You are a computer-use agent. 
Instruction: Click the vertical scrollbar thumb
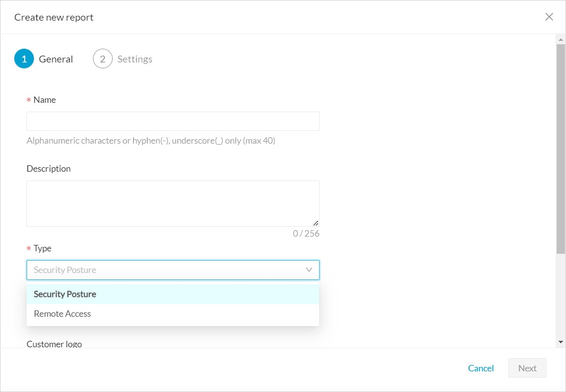(x=561, y=148)
